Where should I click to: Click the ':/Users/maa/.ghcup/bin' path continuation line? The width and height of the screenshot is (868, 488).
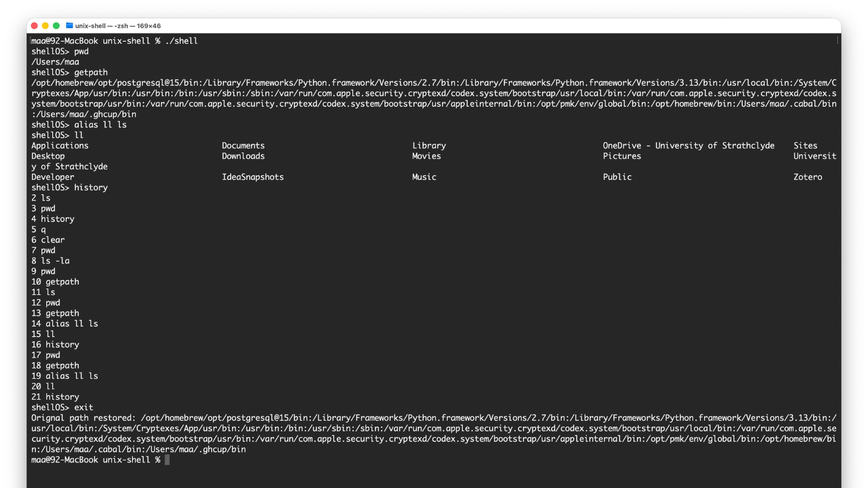point(84,114)
